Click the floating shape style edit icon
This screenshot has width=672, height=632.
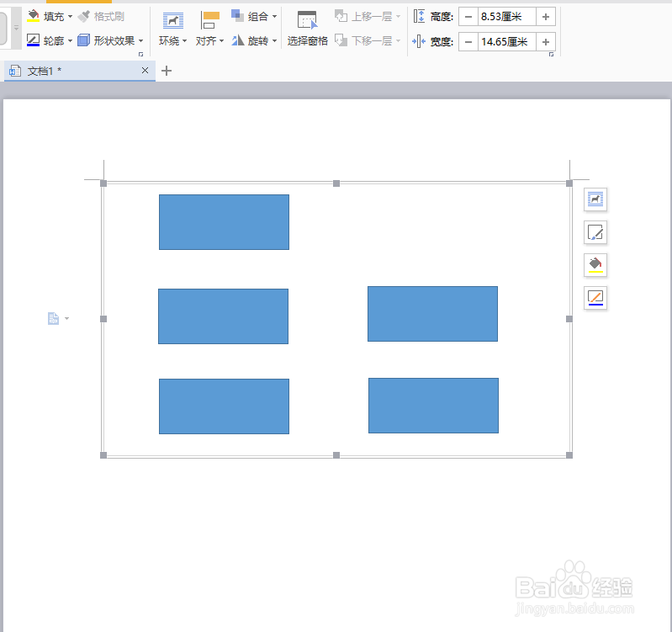coord(595,232)
